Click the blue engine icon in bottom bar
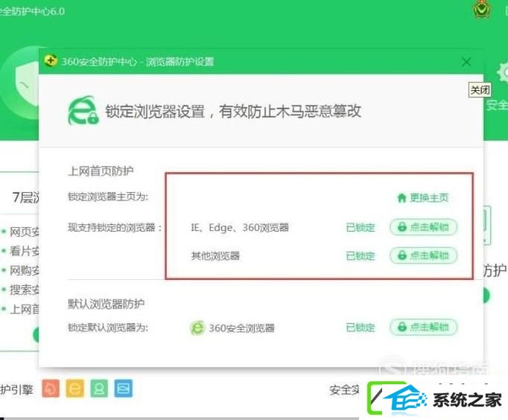The width and height of the screenshot is (508, 420). [x=124, y=388]
